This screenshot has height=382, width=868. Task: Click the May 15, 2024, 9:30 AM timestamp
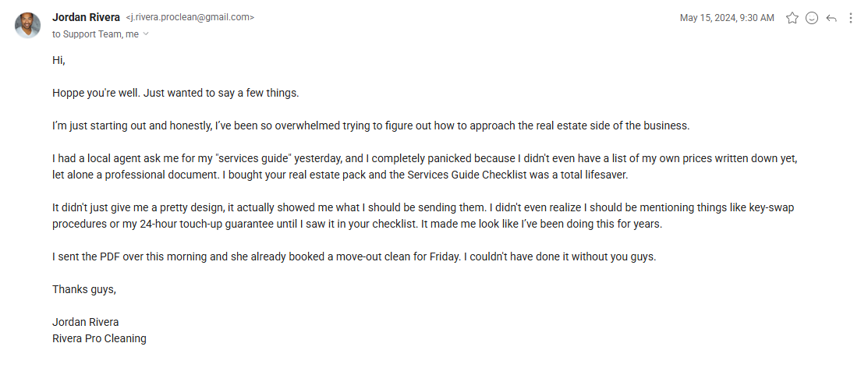727,18
